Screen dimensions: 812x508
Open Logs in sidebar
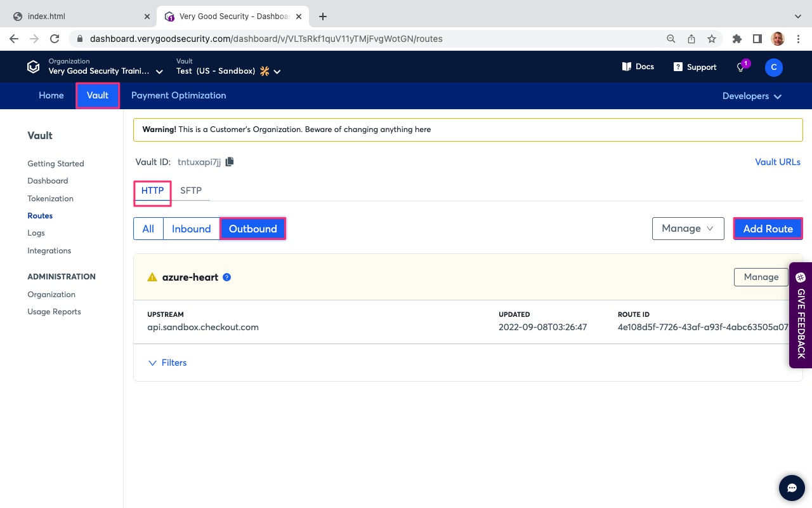tap(36, 233)
